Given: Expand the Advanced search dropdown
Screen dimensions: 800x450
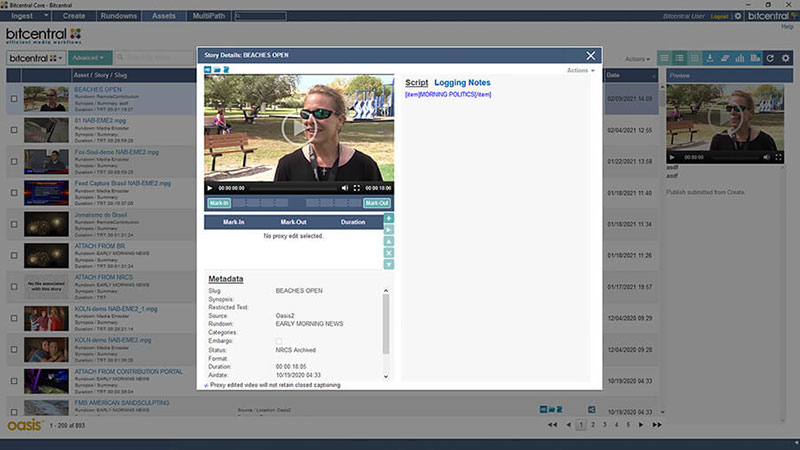Looking at the screenshot, I should click(x=88, y=59).
